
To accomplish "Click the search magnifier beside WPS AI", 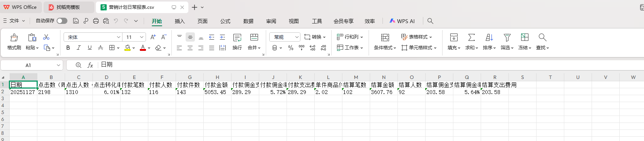I will point(430,21).
